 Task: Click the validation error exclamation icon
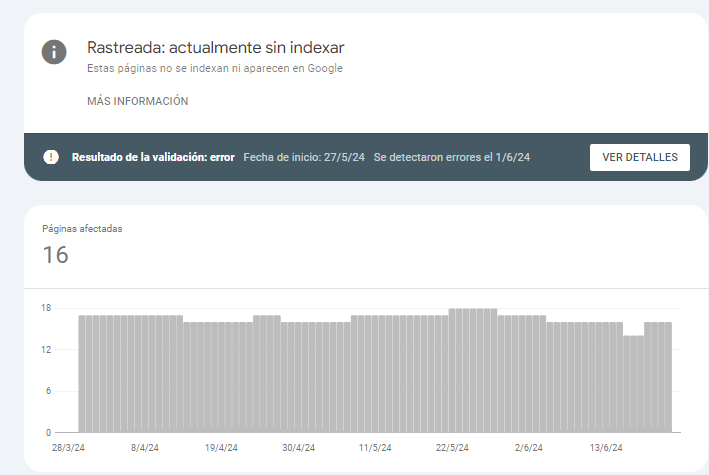(x=51, y=157)
